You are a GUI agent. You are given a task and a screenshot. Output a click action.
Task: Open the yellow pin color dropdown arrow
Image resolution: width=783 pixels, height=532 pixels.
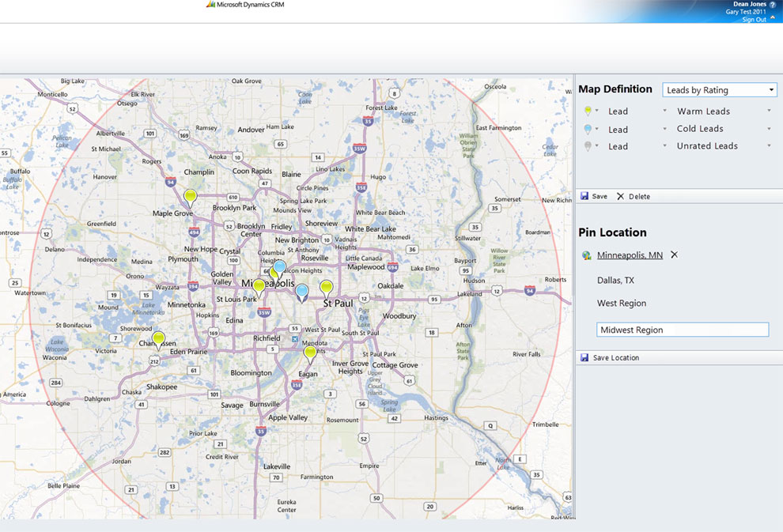[x=596, y=111]
